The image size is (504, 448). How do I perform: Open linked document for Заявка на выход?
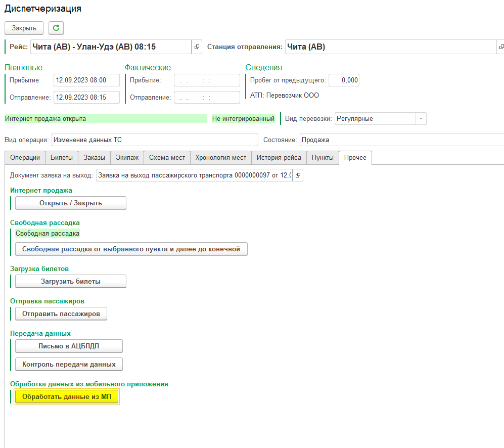tap(298, 175)
